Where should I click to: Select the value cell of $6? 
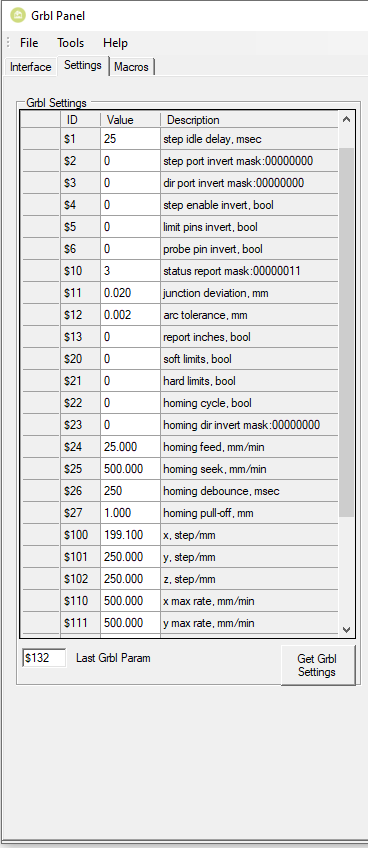130,249
